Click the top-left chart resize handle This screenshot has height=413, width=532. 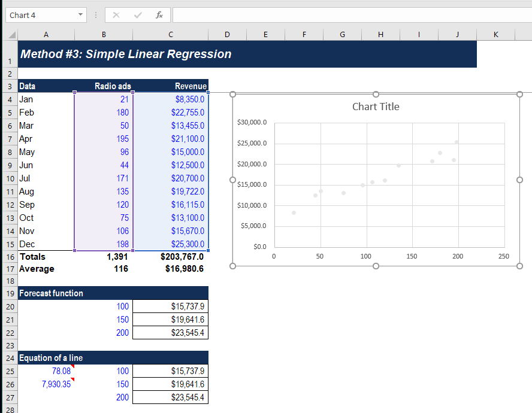coord(232,94)
